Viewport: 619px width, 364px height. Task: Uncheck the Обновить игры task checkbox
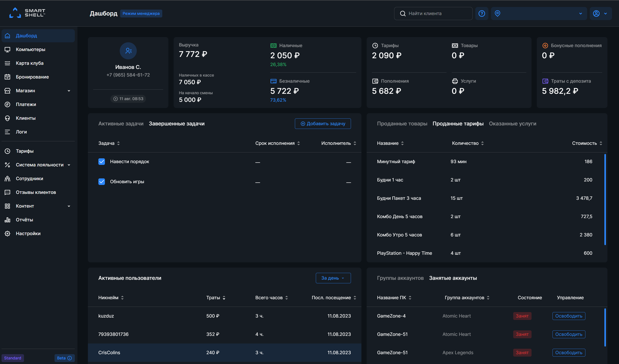pyautogui.click(x=101, y=182)
